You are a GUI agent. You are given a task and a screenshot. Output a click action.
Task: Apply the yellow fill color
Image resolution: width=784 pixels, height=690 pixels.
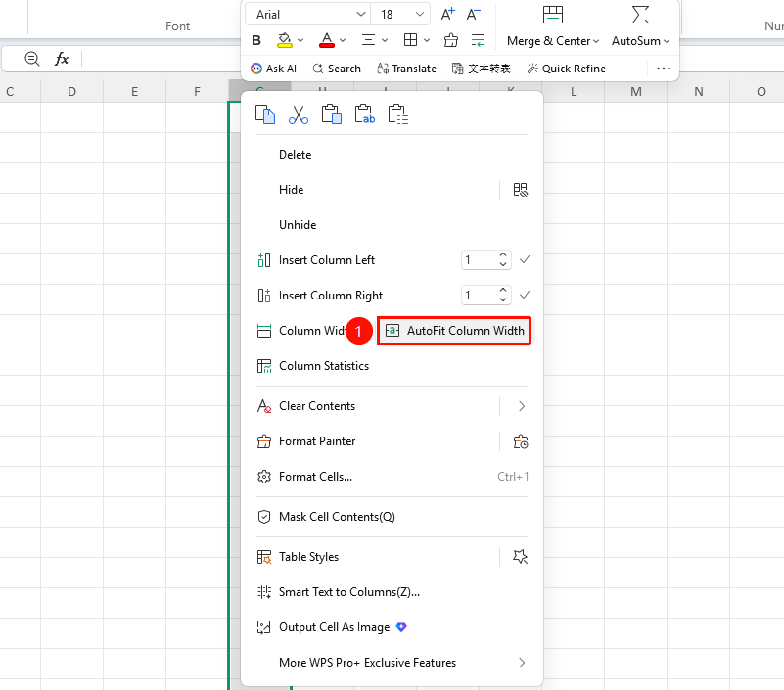(x=285, y=40)
